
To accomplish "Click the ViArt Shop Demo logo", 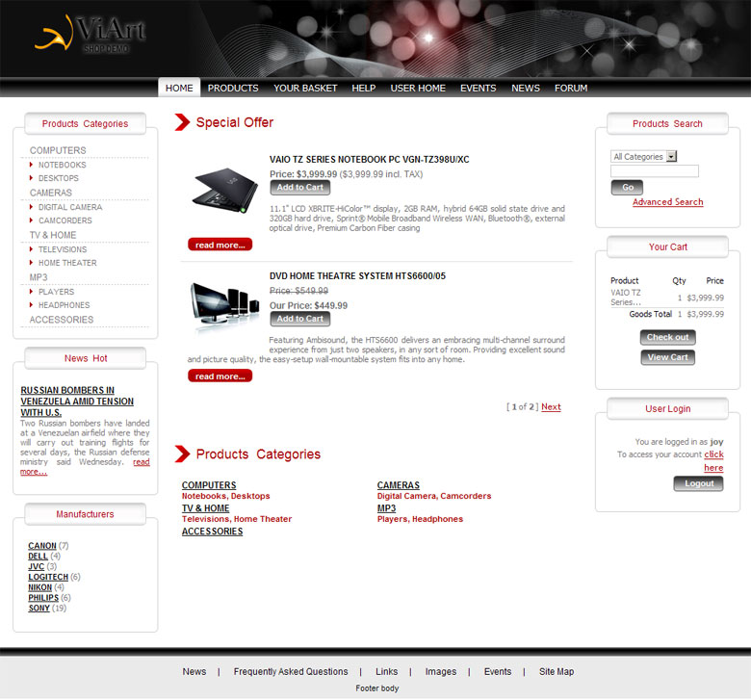I will coord(91,34).
